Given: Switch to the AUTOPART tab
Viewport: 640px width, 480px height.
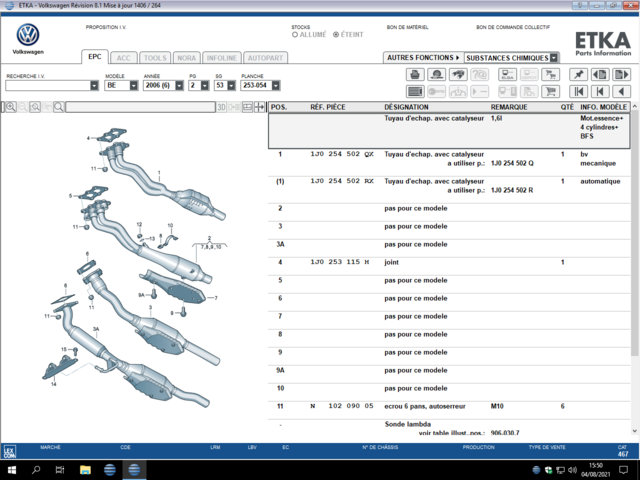Looking at the screenshot, I should point(265,58).
